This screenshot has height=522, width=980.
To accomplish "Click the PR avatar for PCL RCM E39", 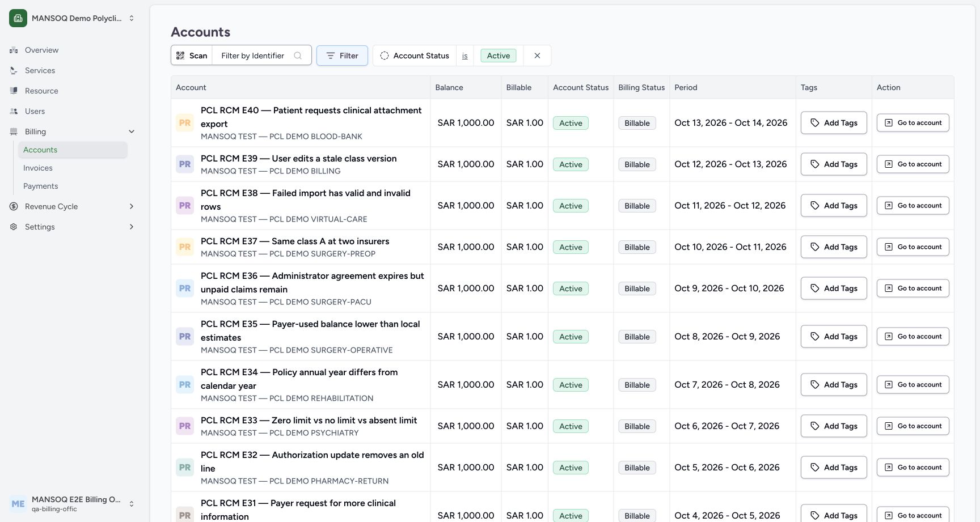I will click(185, 164).
